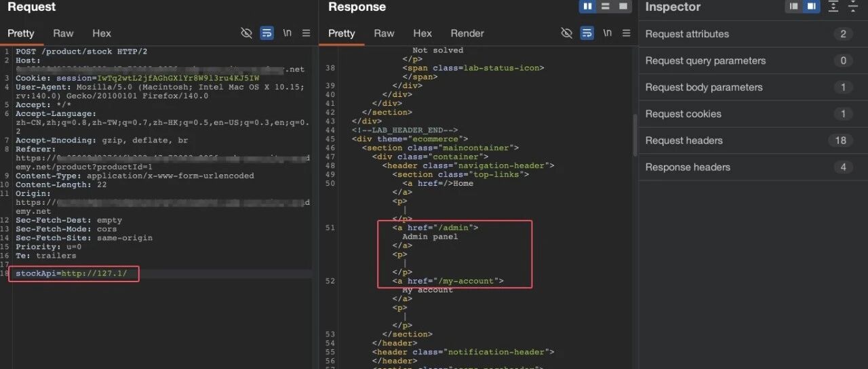The height and width of the screenshot is (369, 868).
Task: Click the LAB_HEADER_END comment line
Action: click(x=405, y=130)
